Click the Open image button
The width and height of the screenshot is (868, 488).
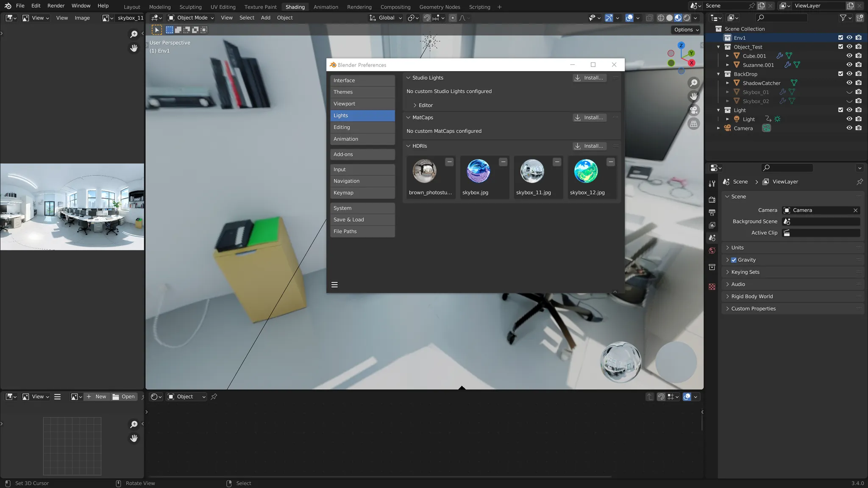pyautogui.click(x=124, y=397)
